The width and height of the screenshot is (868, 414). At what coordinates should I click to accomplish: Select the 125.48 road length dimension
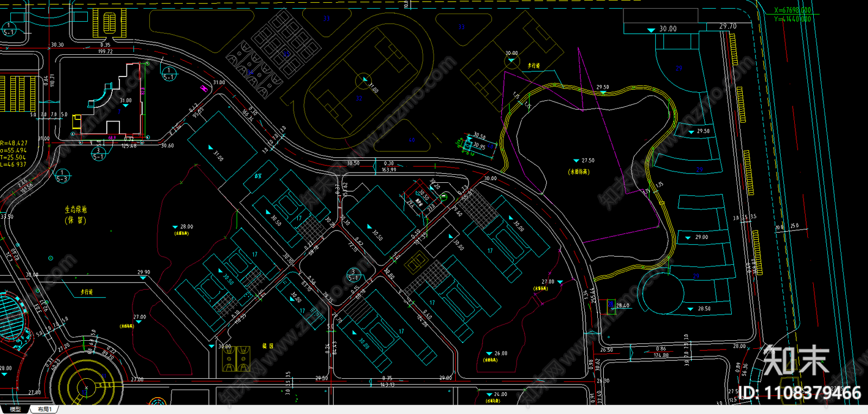[x=129, y=146]
